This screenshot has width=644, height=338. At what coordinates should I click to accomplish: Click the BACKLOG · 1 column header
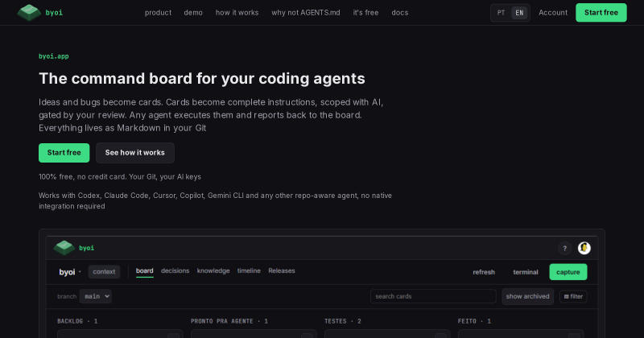tap(77, 321)
